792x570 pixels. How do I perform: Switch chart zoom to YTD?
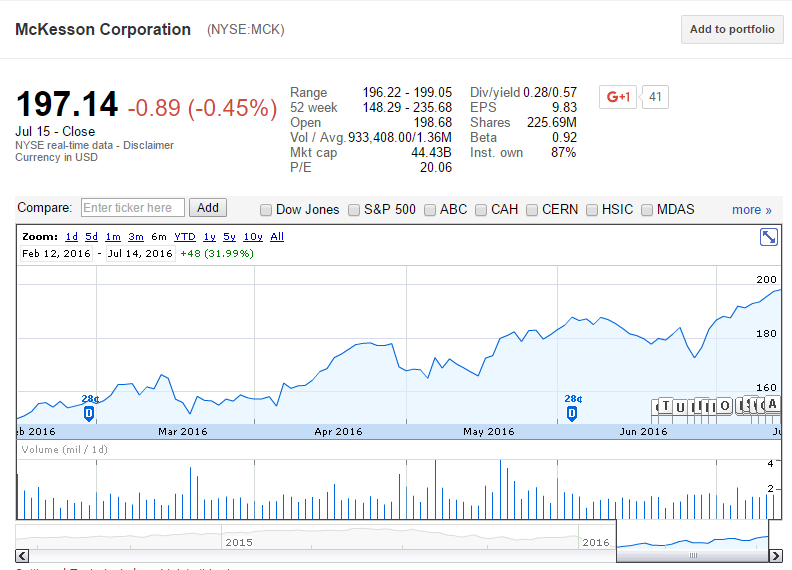pos(185,236)
